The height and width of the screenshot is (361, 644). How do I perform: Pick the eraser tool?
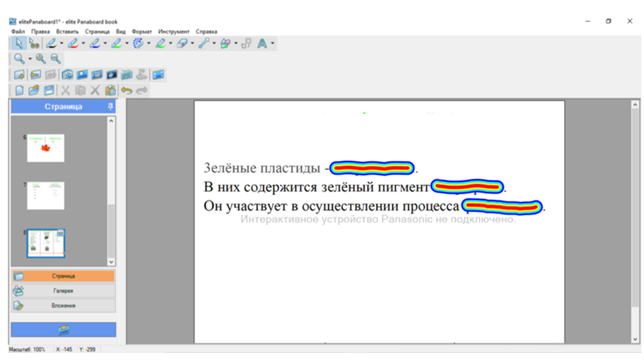(182, 43)
